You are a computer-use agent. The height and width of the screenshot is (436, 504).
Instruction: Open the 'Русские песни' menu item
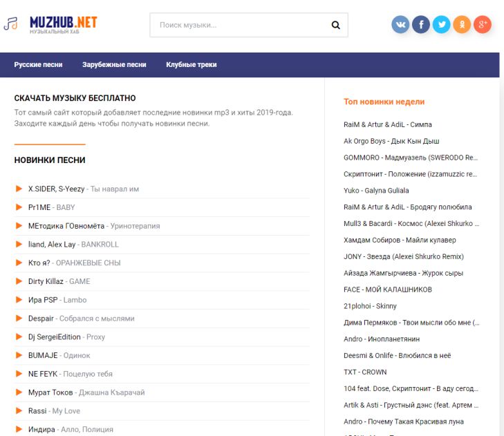(38, 64)
